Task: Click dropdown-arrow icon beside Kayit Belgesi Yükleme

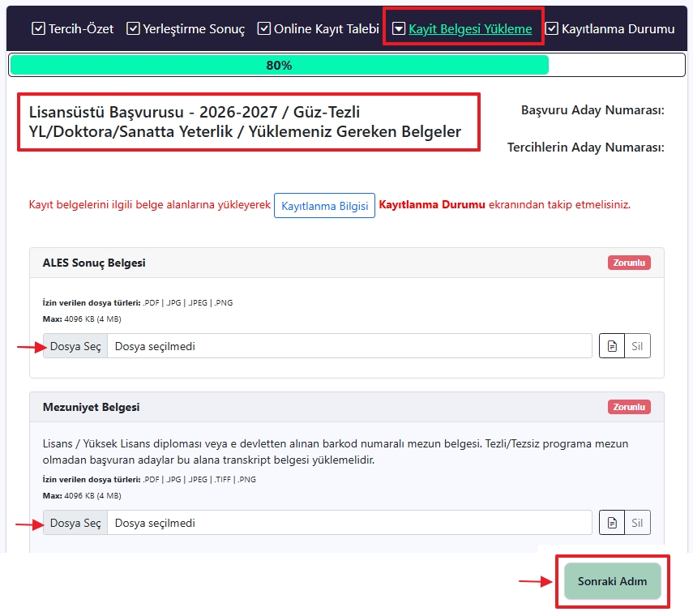Action: (x=399, y=28)
